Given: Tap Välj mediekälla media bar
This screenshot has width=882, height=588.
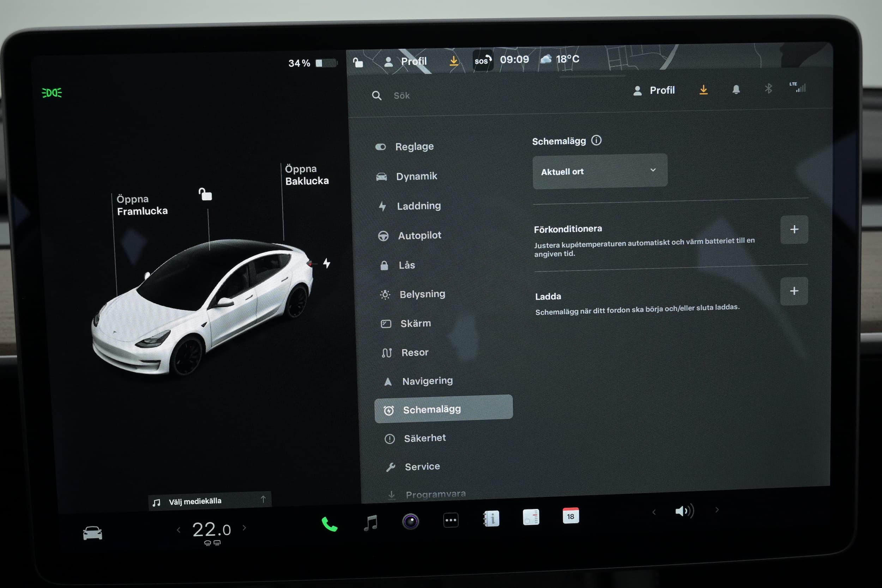Looking at the screenshot, I should tap(210, 501).
